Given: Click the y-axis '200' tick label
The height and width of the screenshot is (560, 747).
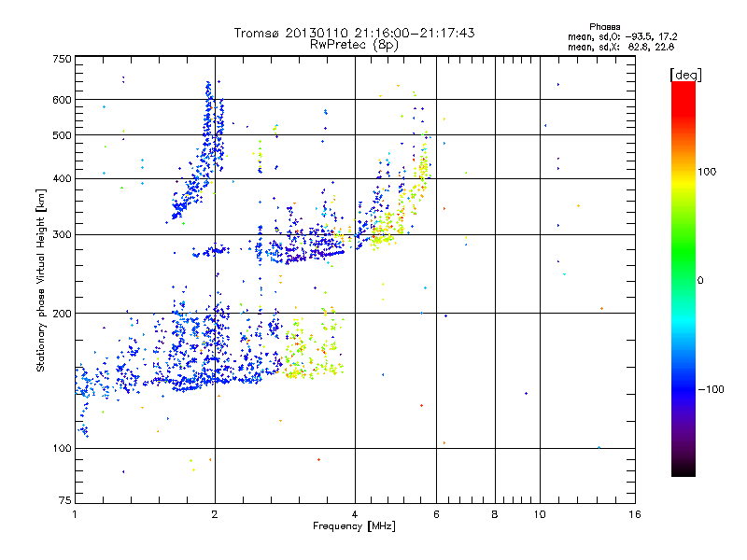Looking at the screenshot, I should [62, 314].
